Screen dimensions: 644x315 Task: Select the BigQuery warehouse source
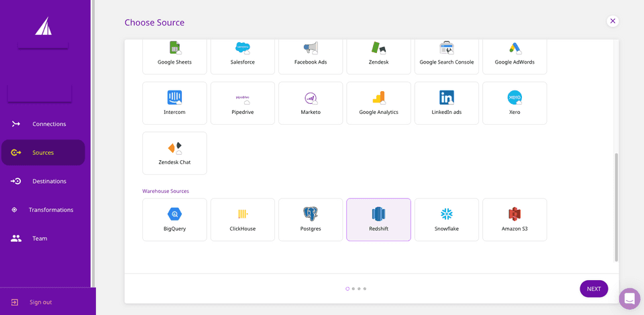pos(174,219)
